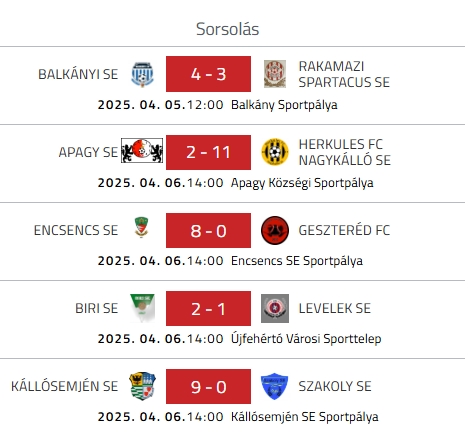Click the 9 - 0 result box

pyautogui.click(x=208, y=386)
